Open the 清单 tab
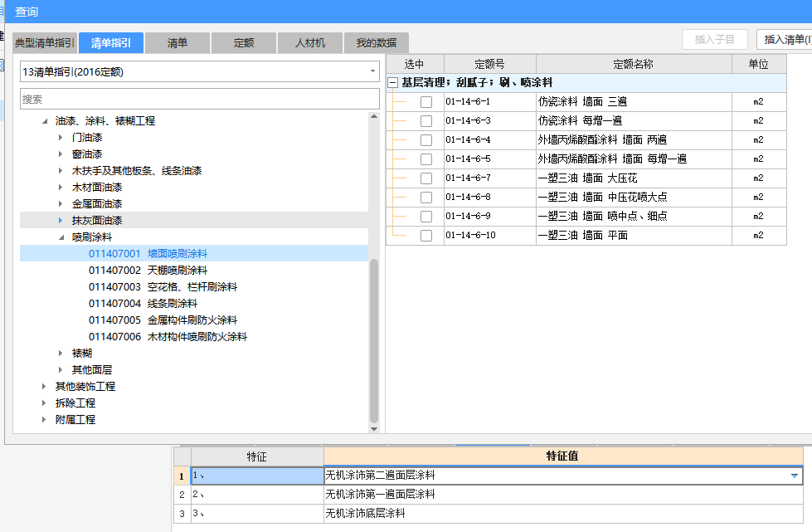 (x=177, y=43)
